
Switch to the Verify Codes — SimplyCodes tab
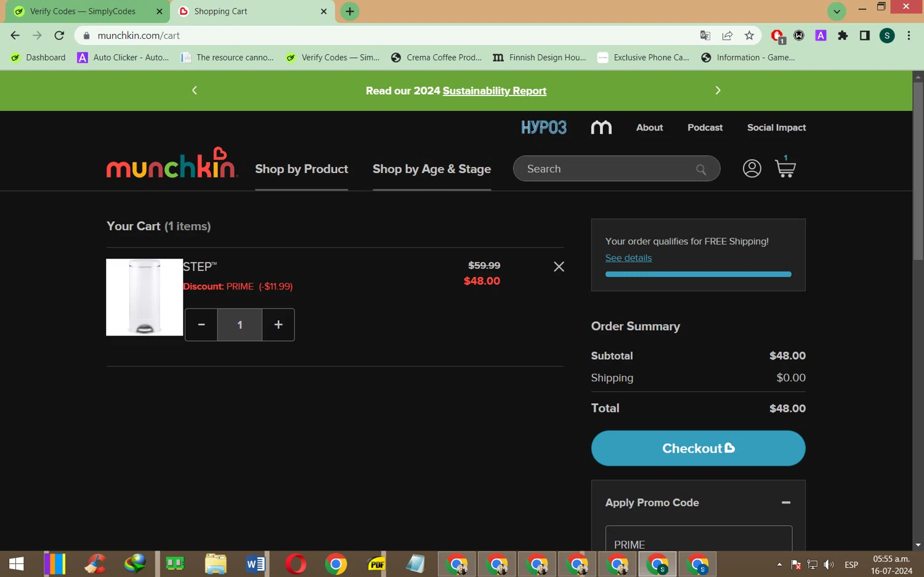tap(83, 11)
